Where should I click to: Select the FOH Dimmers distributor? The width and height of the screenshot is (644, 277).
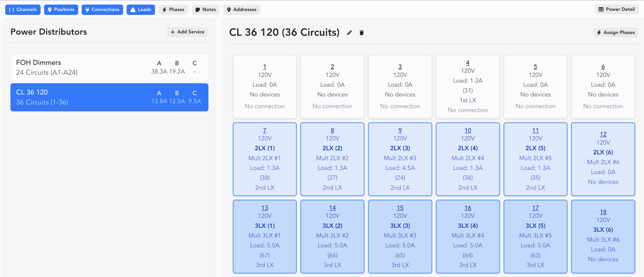(x=109, y=67)
